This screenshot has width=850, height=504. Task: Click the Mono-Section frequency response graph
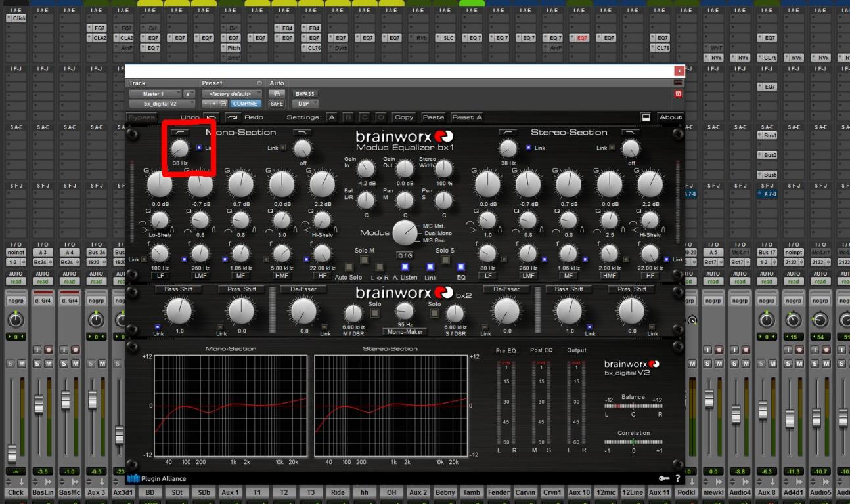pyautogui.click(x=231, y=405)
